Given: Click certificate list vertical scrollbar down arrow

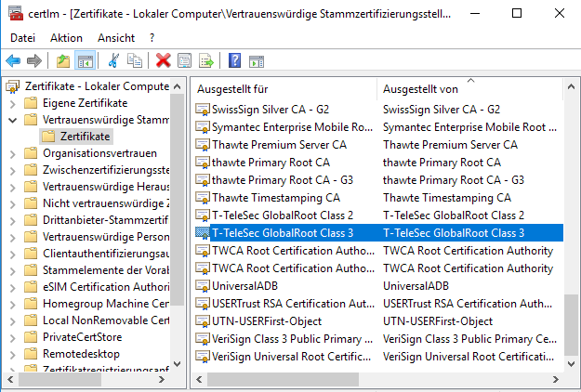Looking at the screenshot, I should click(571, 364).
